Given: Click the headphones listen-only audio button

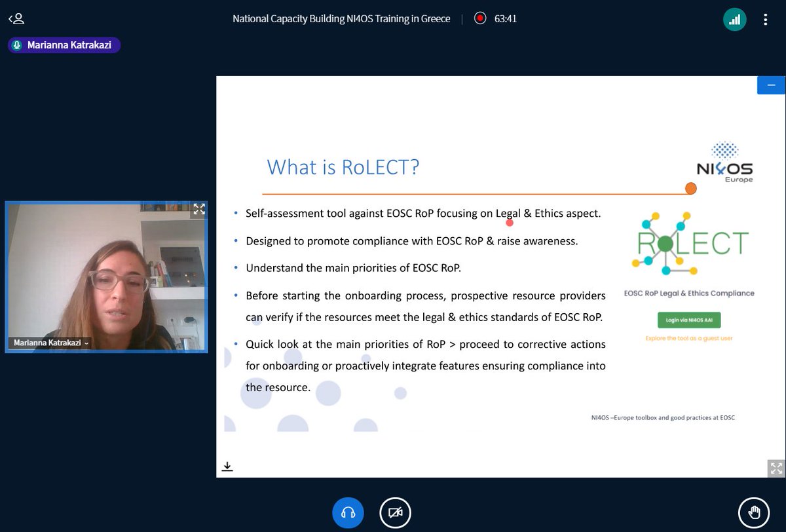Looking at the screenshot, I should [348, 512].
